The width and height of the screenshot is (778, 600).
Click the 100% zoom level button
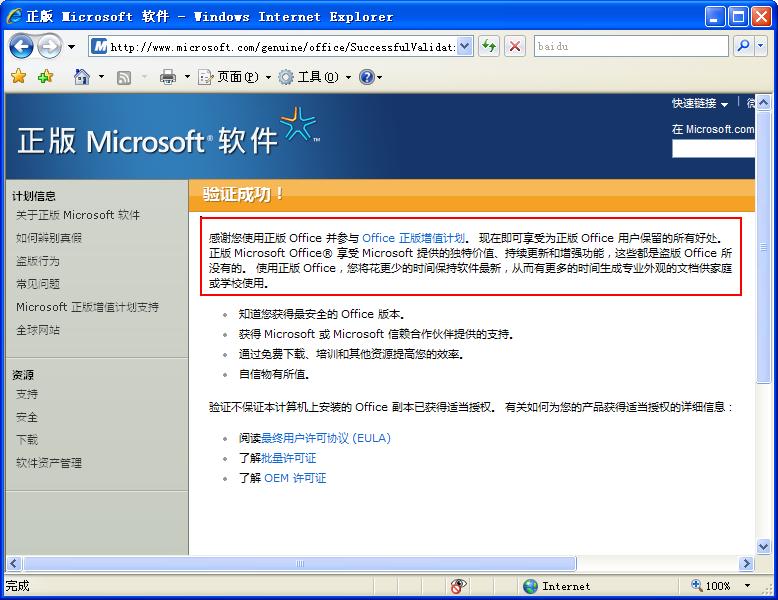point(712,586)
